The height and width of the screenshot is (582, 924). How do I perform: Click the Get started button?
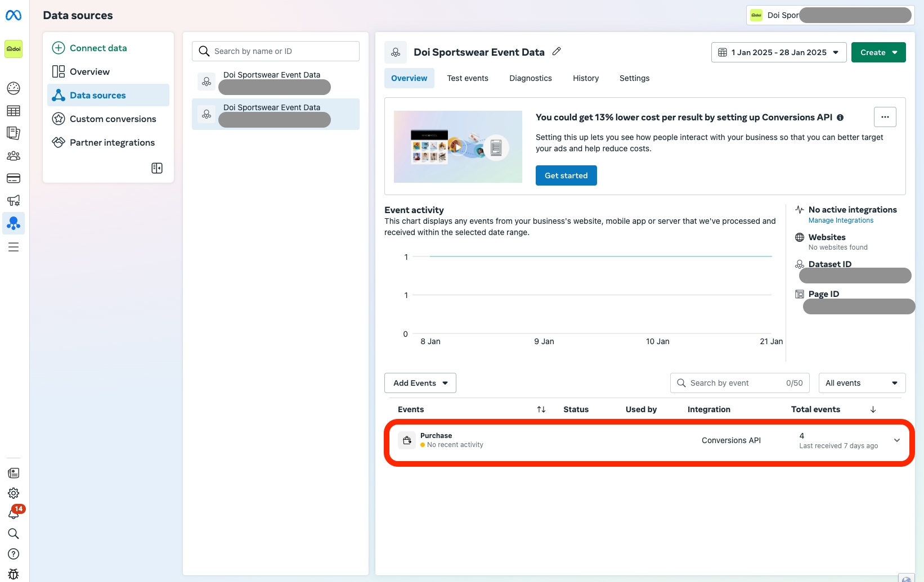[x=566, y=175]
